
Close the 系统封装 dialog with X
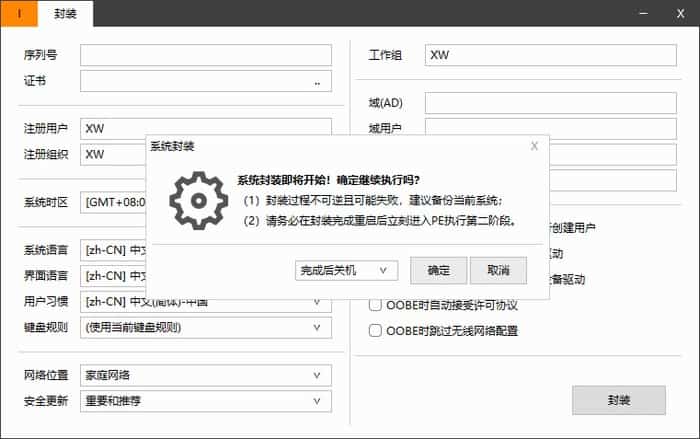pos(534,146)
